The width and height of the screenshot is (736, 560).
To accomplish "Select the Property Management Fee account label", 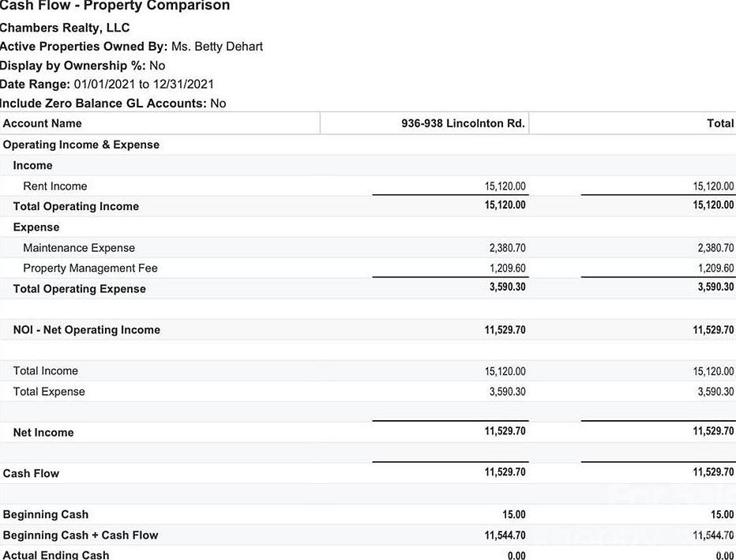I will (90, 269).
